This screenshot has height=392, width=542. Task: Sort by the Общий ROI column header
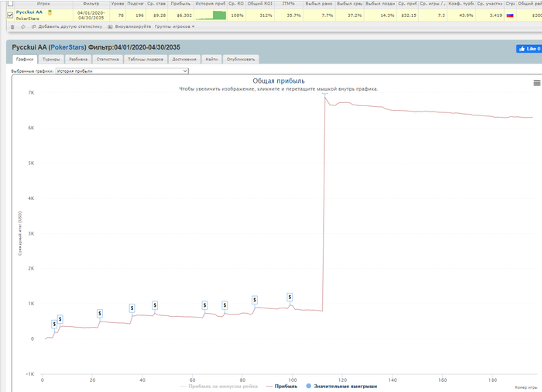[260, 3]
